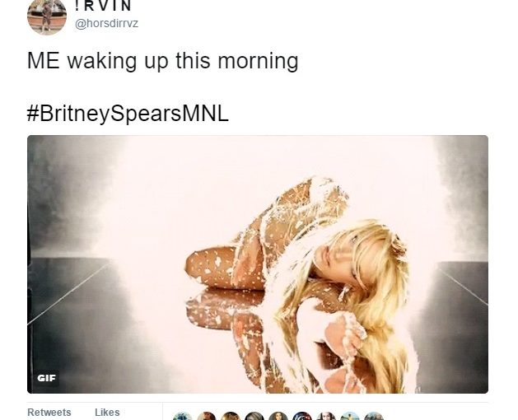View the Likes list
This screenshot has width=518, height=420.
107,413
